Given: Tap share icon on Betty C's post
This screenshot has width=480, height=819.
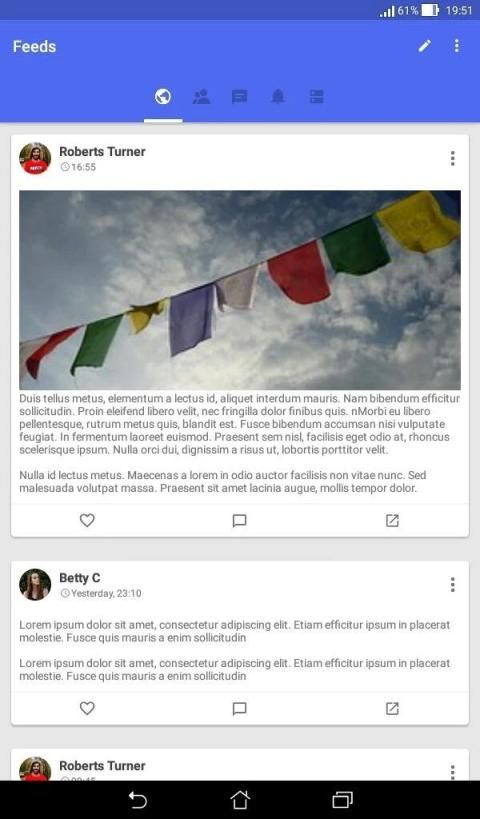Looking at the screenshot, I should point(392,708).
